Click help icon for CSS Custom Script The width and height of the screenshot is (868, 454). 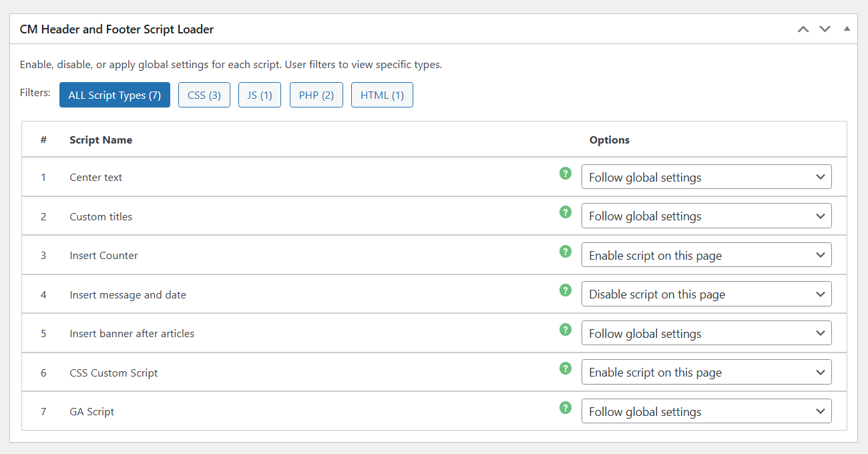coord(566,369)
